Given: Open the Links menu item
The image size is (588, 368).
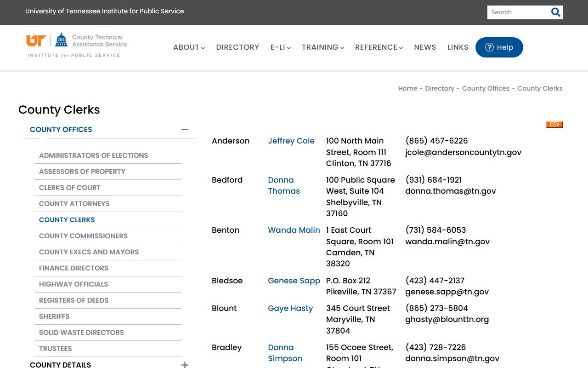Looking at the screenshot, I should click(x=458, y=47).
